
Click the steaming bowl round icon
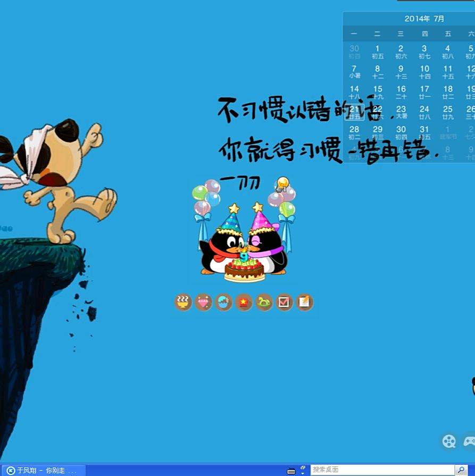click(x=183, y=303)
